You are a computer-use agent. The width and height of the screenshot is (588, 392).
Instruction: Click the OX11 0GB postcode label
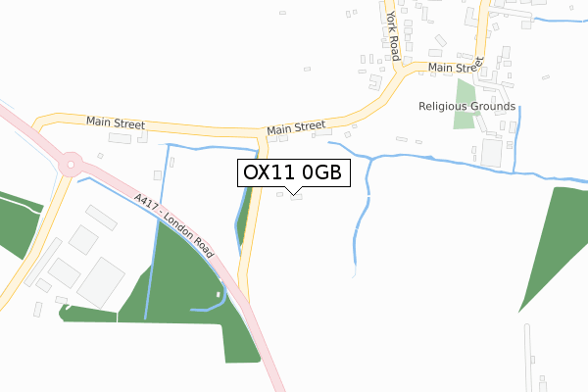294,172
